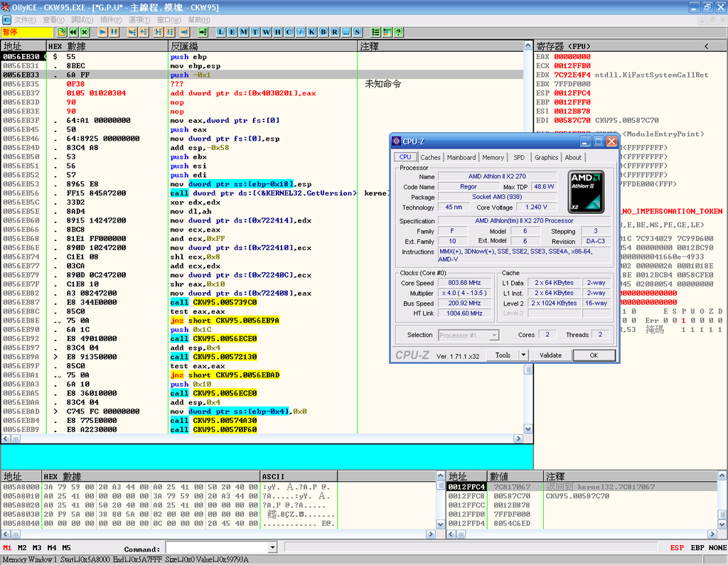Image resolution: width=728 pixels, height=565 pixels.
Task: Run the program with the Play icon
Action: click(x=102, y=32)
